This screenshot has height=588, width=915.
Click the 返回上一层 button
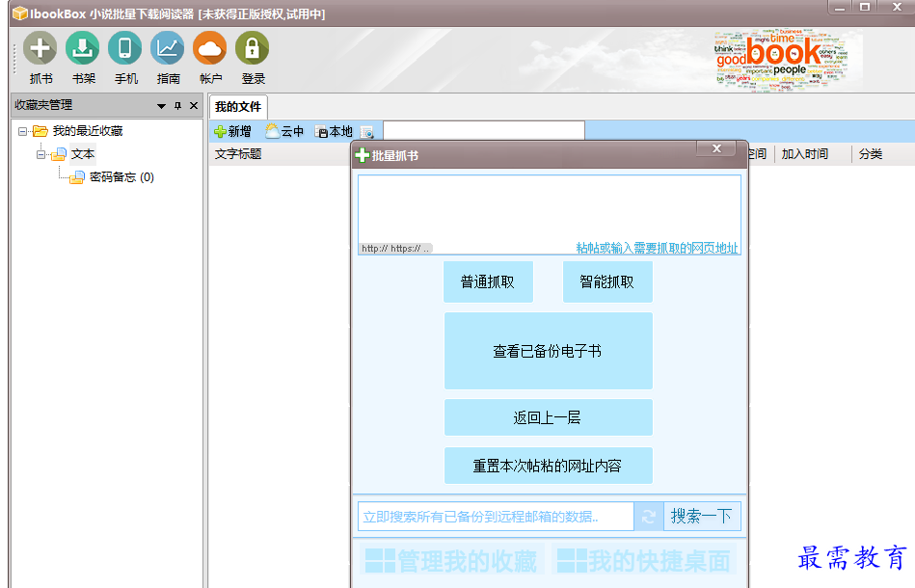(x=548, y=417)
